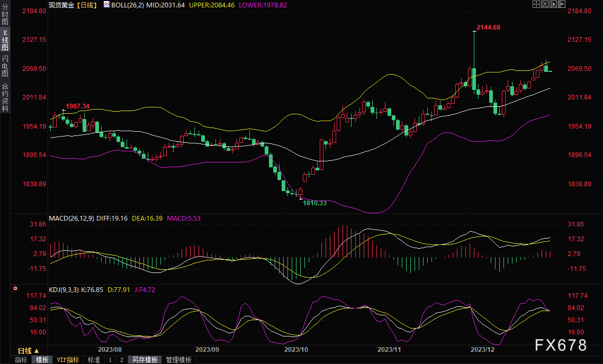
Task: Select the 模板 bottom tab
Action: pos(42,360)
